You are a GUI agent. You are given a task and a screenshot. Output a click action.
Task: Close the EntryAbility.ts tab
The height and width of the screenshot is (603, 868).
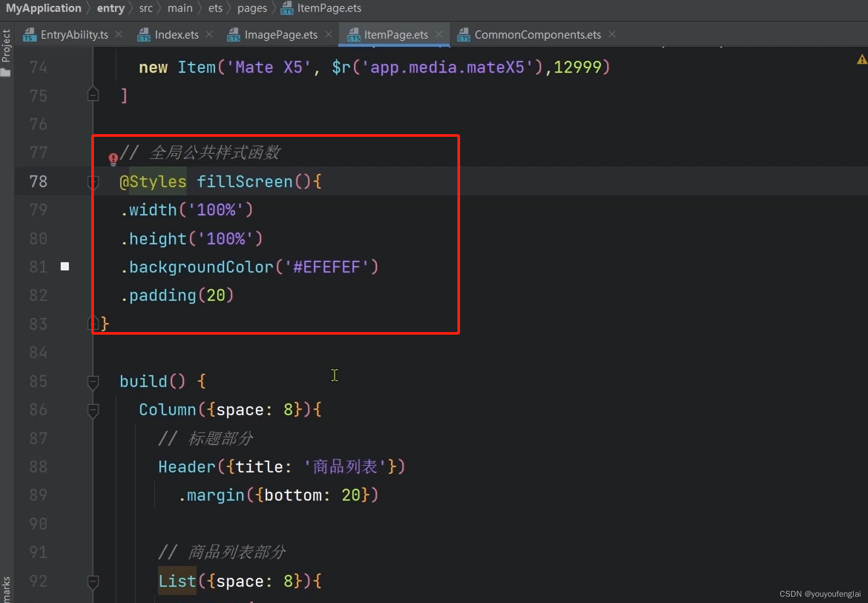tap(118, 34)
